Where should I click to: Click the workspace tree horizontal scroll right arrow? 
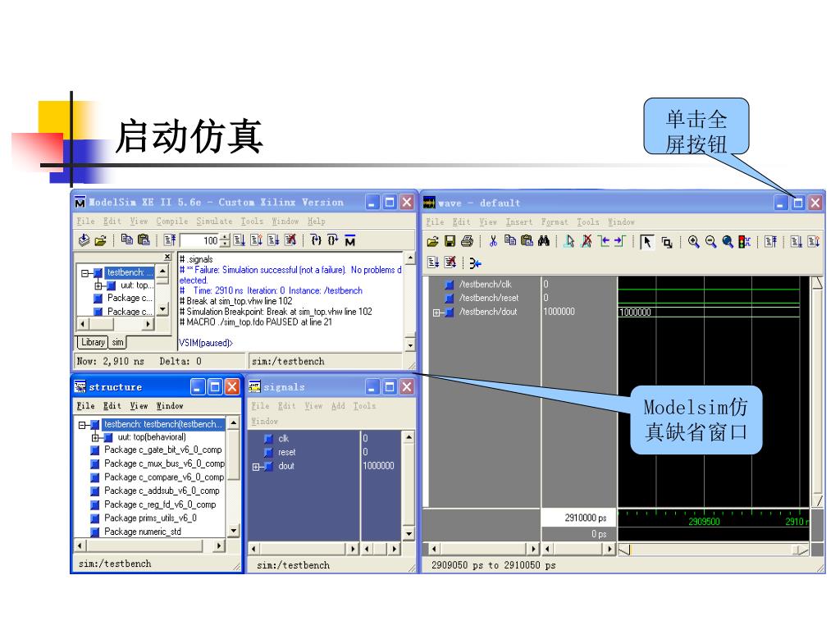click(148, 323)
